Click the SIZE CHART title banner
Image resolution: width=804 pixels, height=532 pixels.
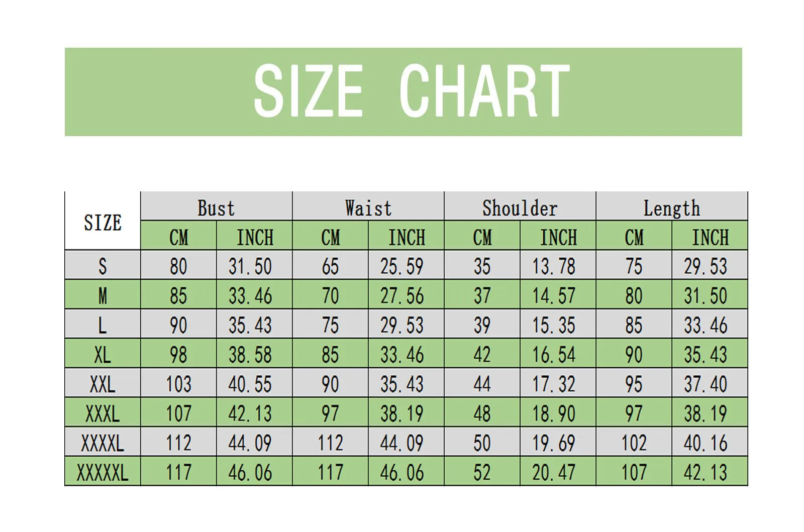403,91
